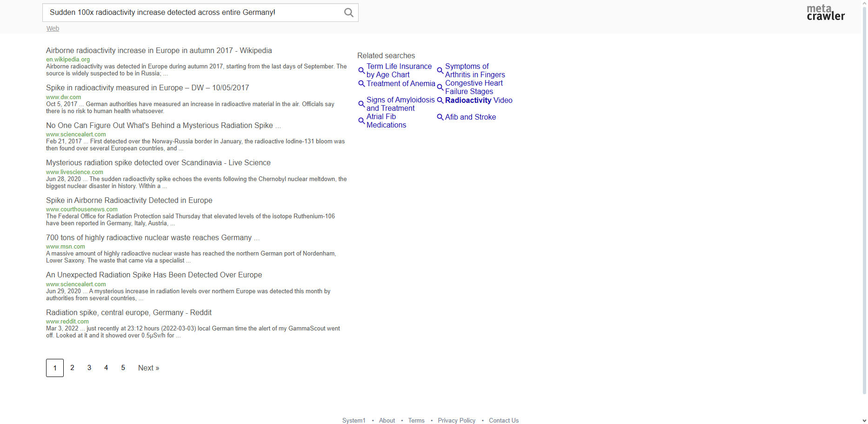The width and height of the screenshot is (868, 424).
Task: Click magnifier icon beside Atrial Fib Medications
Action: 361,121
